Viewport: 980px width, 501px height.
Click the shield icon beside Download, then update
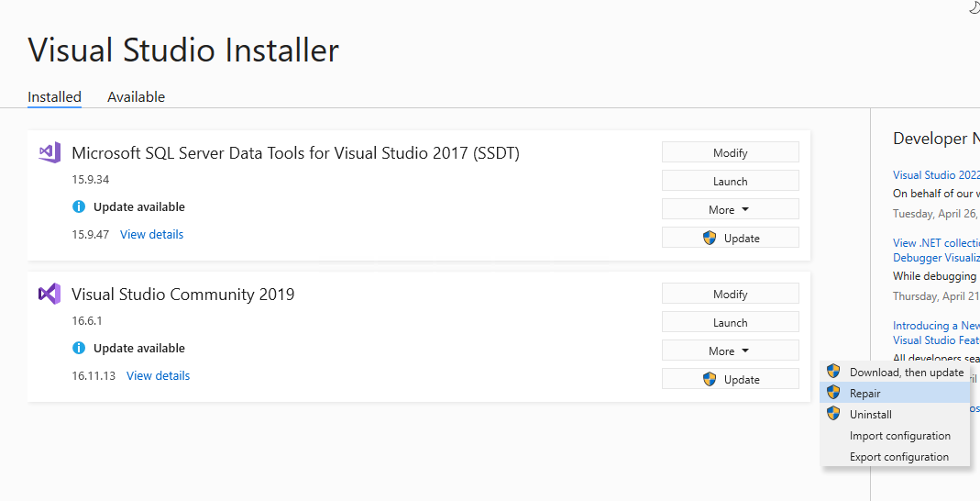(x=833, y=372)
